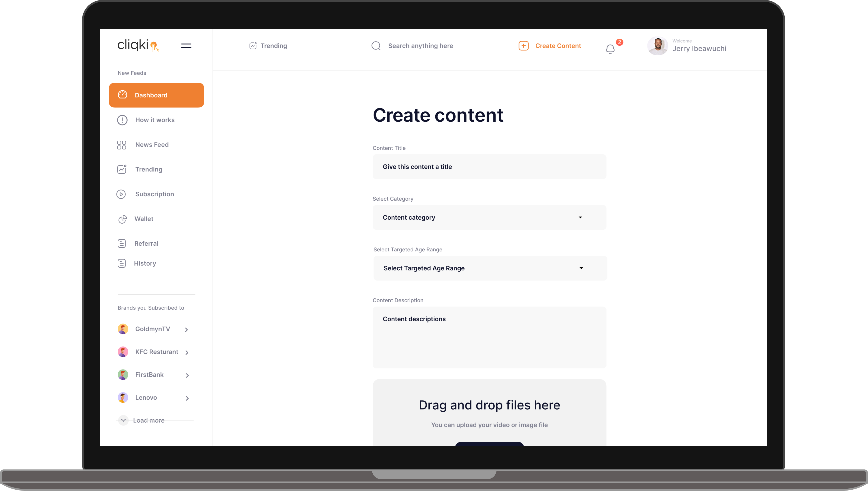Click the Give this content a title field

pos(489,167)
